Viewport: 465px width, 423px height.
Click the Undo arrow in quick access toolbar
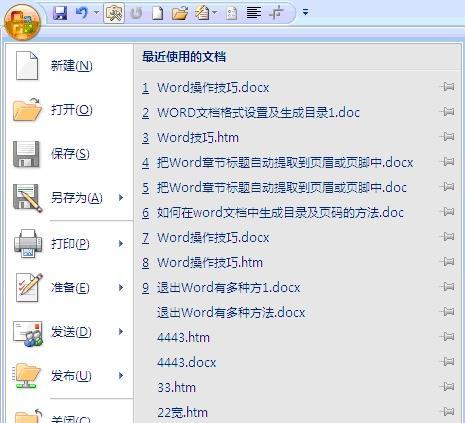coord(81,13)
